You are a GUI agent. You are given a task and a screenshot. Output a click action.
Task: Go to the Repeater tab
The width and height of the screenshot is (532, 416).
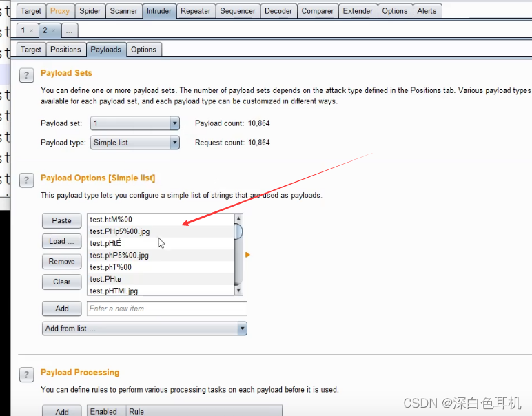click(196, 11)
